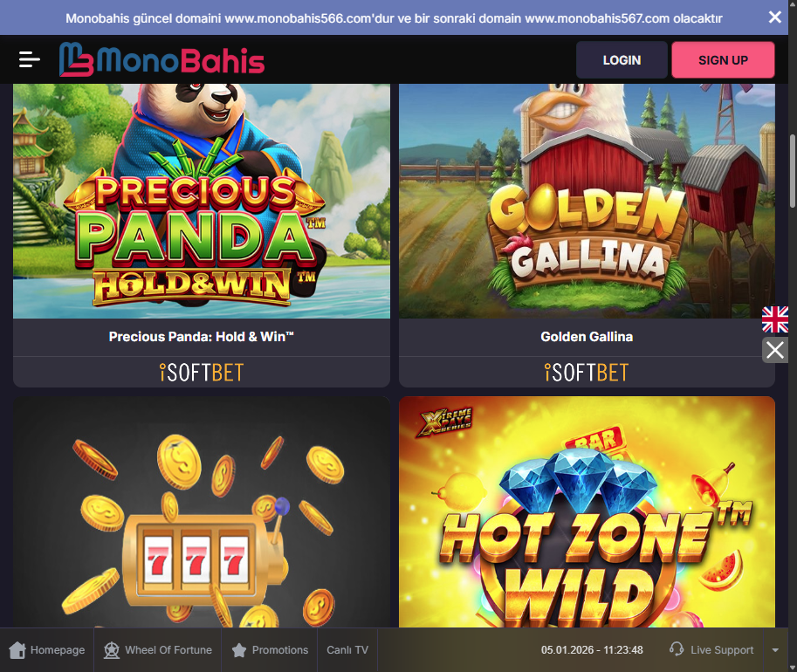Click the MonoBahis logo

coord(161,59)
